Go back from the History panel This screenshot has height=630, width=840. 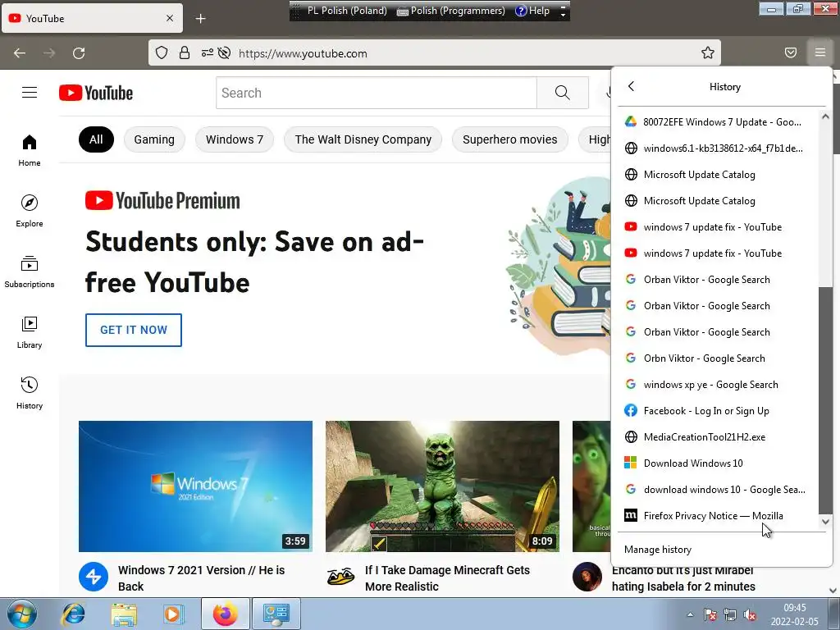(x=631, y=86)
